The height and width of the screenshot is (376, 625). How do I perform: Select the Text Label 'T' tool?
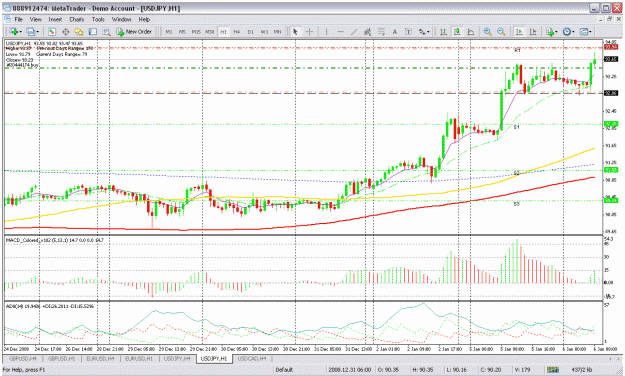[408, 31]
